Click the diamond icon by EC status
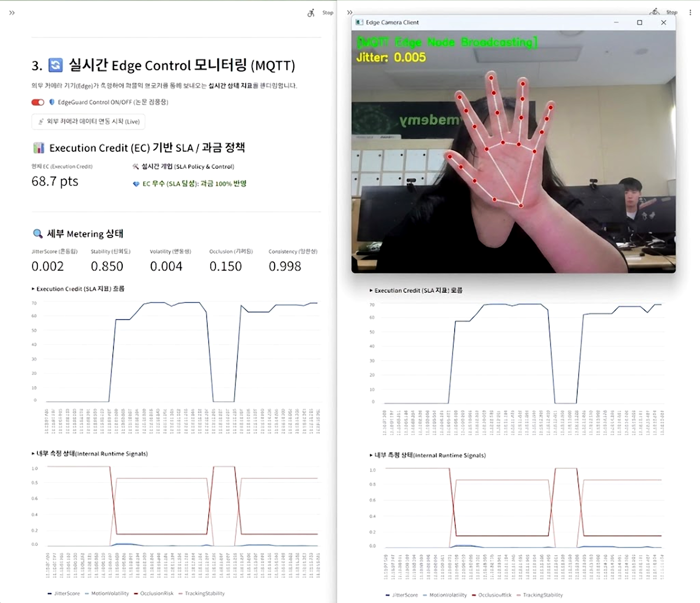 coord(136,184)
